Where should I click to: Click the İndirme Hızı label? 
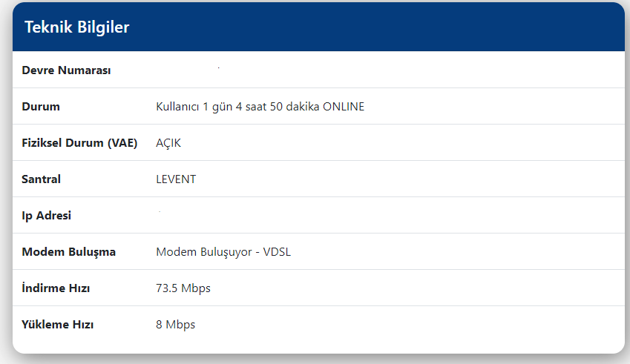click(56, 288)
